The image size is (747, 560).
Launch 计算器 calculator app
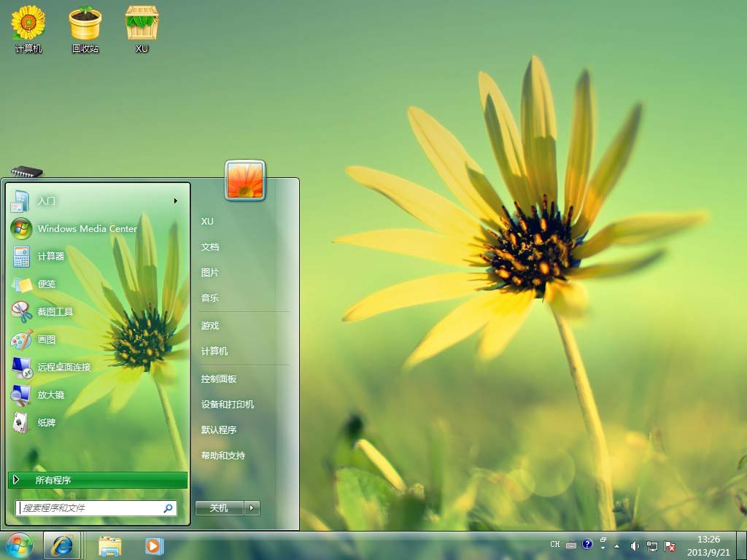point(51,257)
